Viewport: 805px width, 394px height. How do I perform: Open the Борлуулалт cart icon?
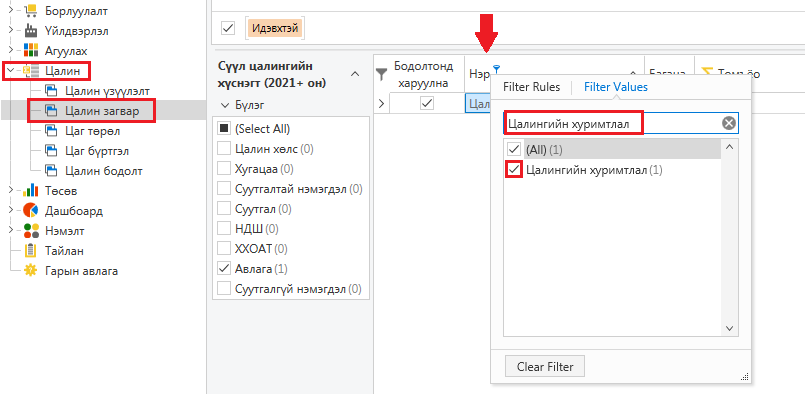click(x=31, y=10)
